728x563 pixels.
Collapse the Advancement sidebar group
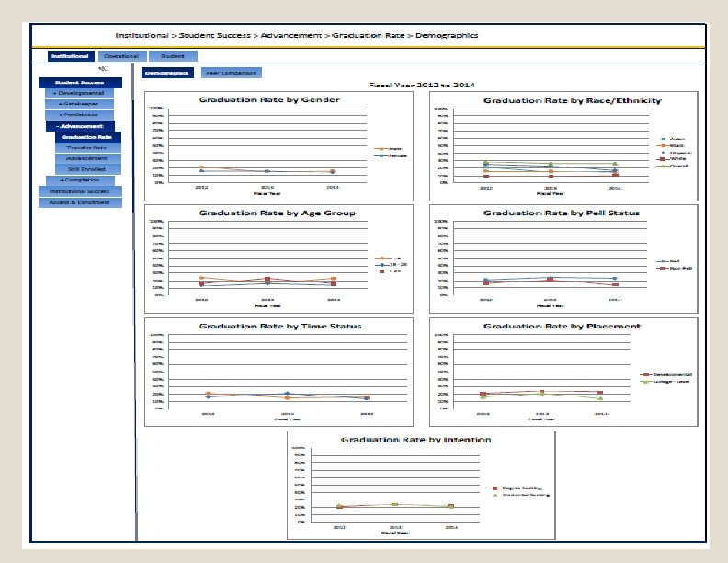tap(80, 126)
